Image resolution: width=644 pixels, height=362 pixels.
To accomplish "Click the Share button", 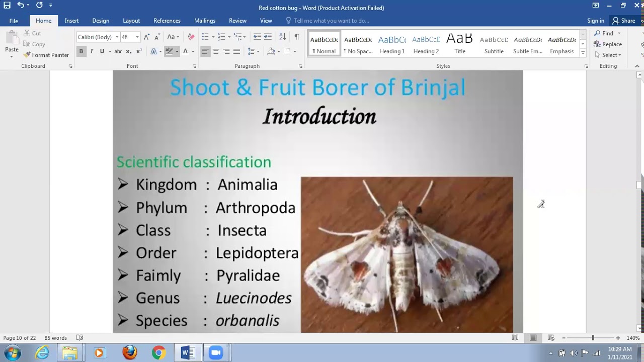I will pos(623,21).
